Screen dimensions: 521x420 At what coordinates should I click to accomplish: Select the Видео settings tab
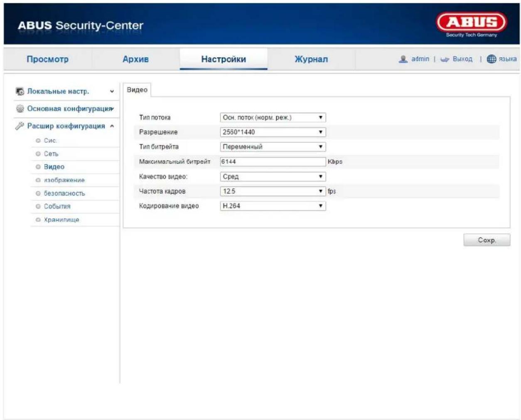(137, 90)
